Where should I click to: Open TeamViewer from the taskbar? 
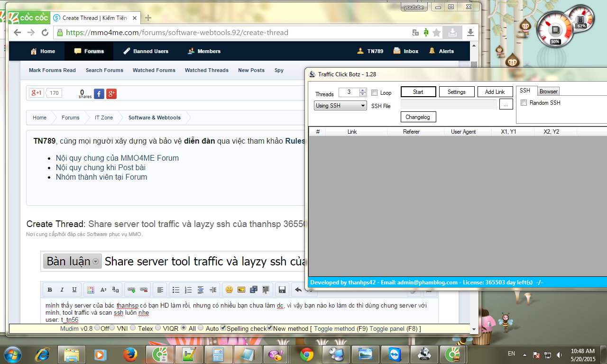[394, 354]
